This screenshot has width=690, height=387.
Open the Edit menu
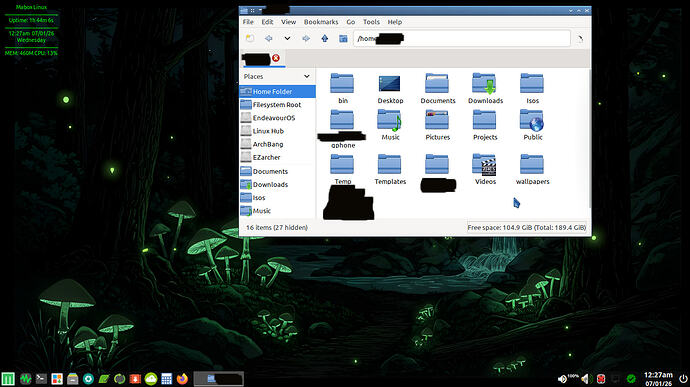coord(267,22)
